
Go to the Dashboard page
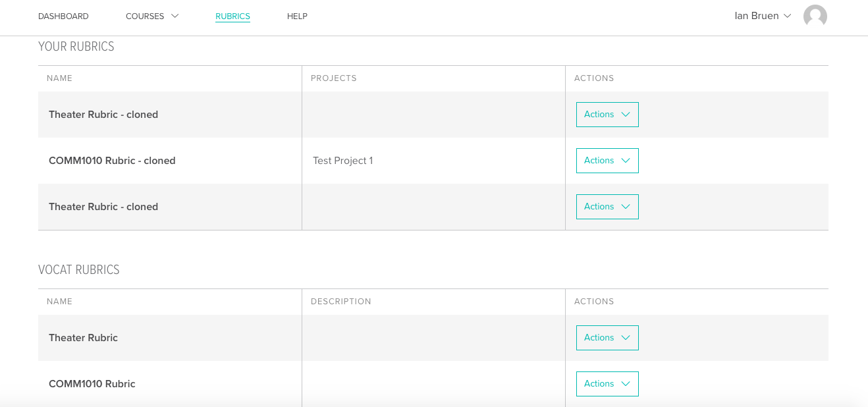(x=63, y=16)
